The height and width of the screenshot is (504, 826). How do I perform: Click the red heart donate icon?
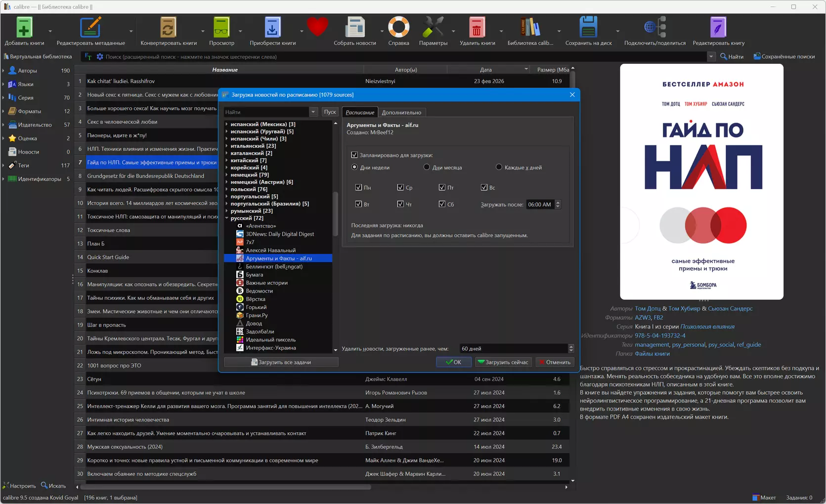point(317,27)
